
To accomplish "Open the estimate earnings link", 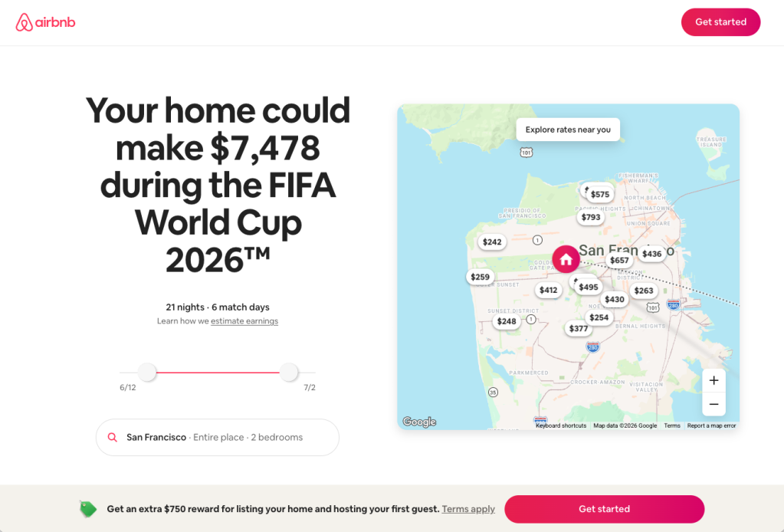I will click(x=244, y=320).
